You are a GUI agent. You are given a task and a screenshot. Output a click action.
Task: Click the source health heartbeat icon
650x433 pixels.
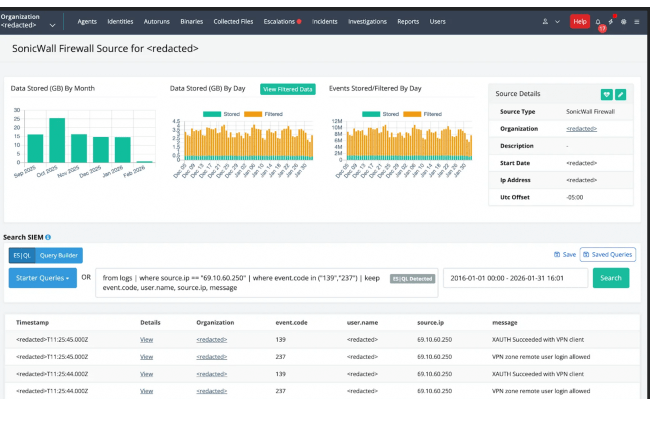pos(607,94)
